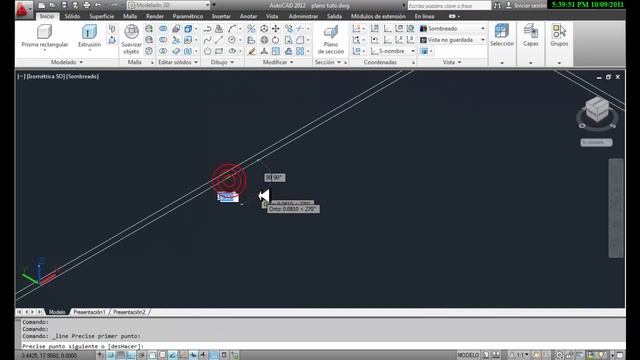640x360 pixels.
Task: Expand the Dibujo panel
Action: click(x=222, y=62)
